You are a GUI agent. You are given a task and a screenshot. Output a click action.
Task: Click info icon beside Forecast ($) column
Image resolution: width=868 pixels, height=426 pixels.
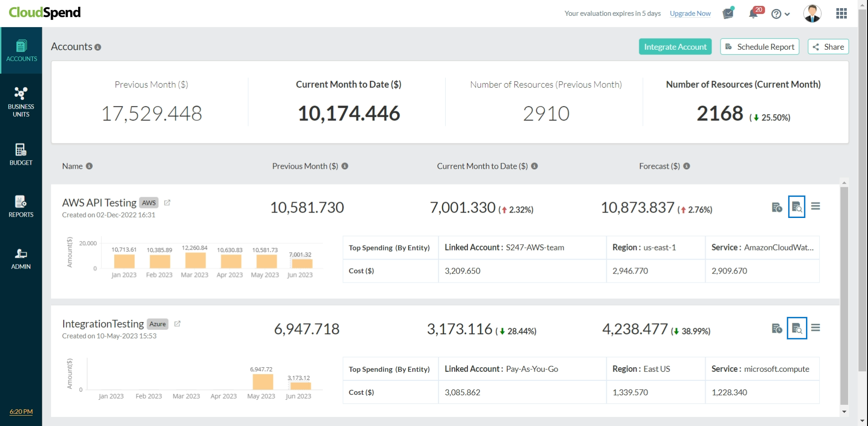[x=687, y=166]
